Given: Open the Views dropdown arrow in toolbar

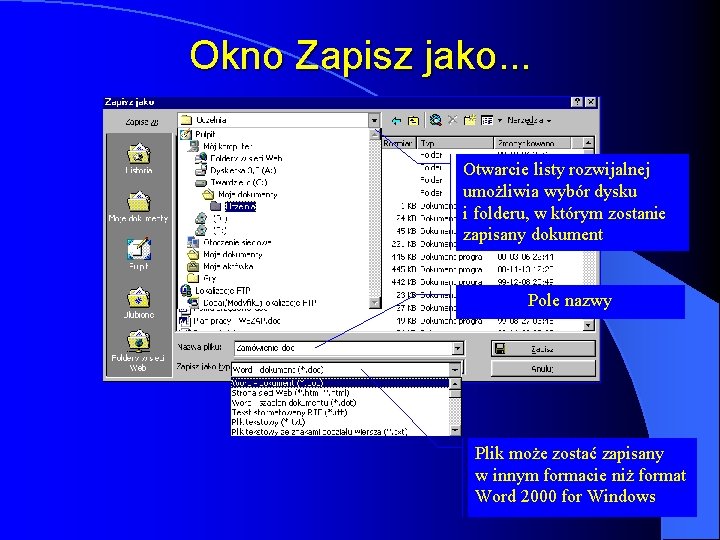Looking at the screenshot, I should point(500,121).
